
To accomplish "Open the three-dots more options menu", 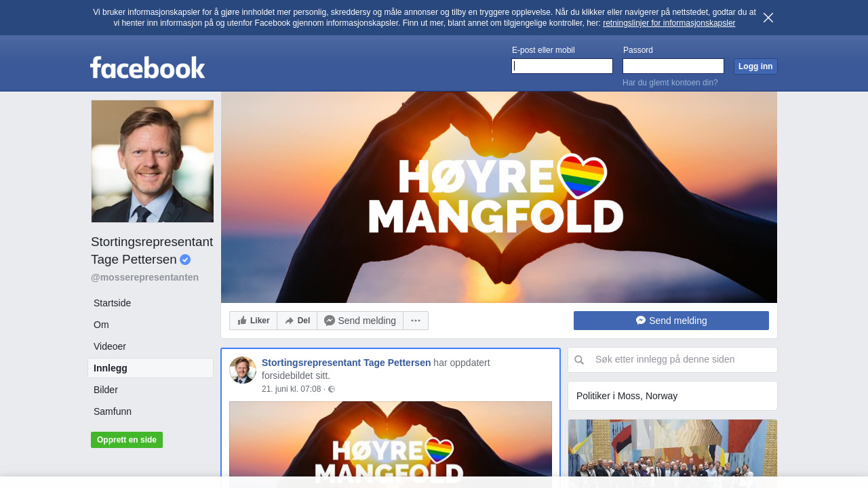I will tap(416, 321).
